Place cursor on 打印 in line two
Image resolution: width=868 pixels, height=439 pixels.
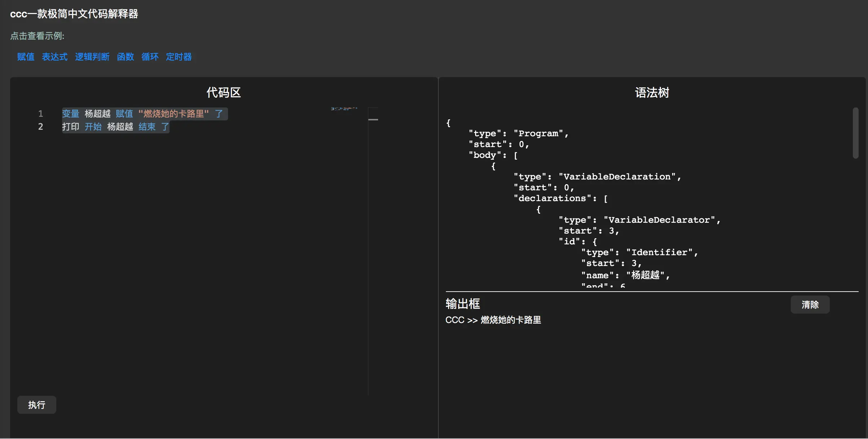coord(71,127)
